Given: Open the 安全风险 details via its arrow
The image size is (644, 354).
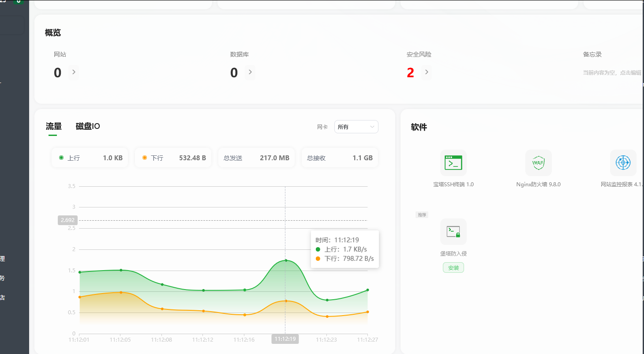Looking at the screenshot, I should pyautogui.click(x=426, y=72).
